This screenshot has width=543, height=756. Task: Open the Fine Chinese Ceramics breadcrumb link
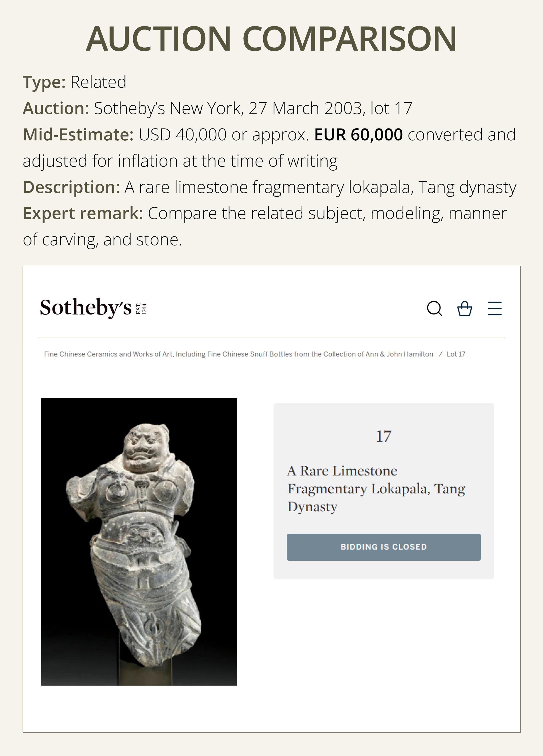238,354
